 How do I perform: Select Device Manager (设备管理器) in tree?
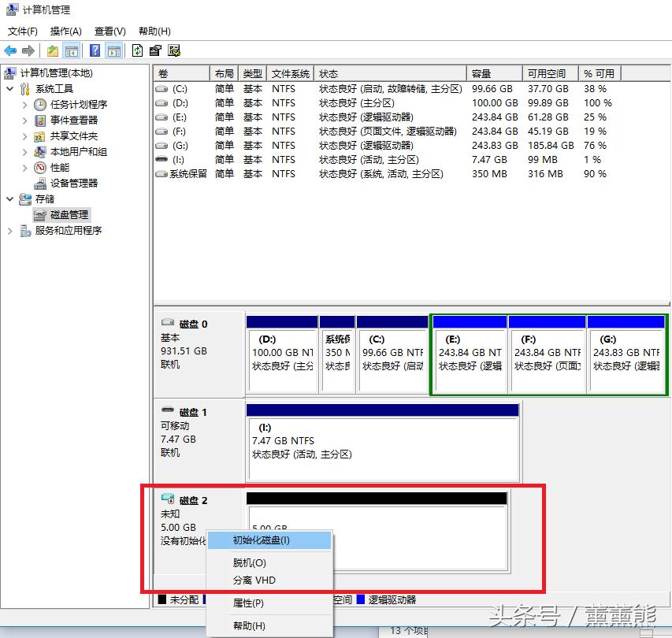coord(73,183)
